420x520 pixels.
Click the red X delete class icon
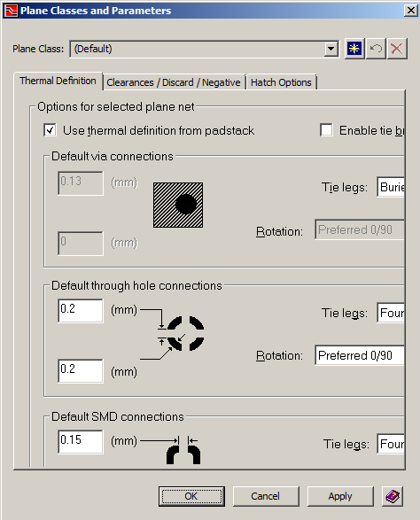click(x=397, y=49)
